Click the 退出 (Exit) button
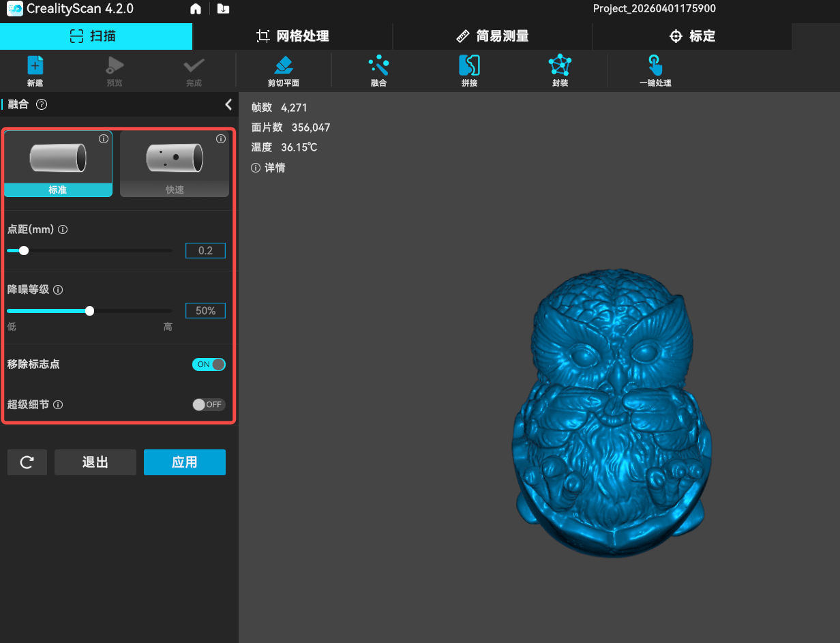This screenshot has height=643, width=840. click(95, 462)
